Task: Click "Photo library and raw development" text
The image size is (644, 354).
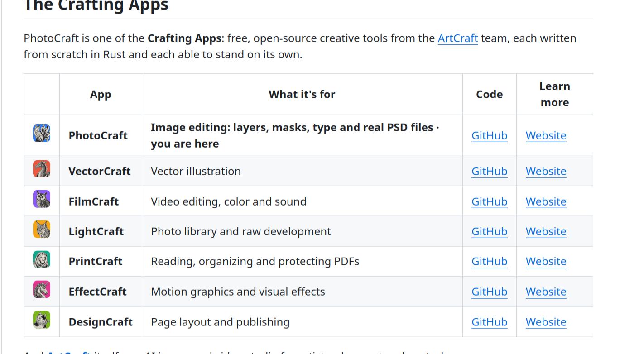Action: pos(241,231)
